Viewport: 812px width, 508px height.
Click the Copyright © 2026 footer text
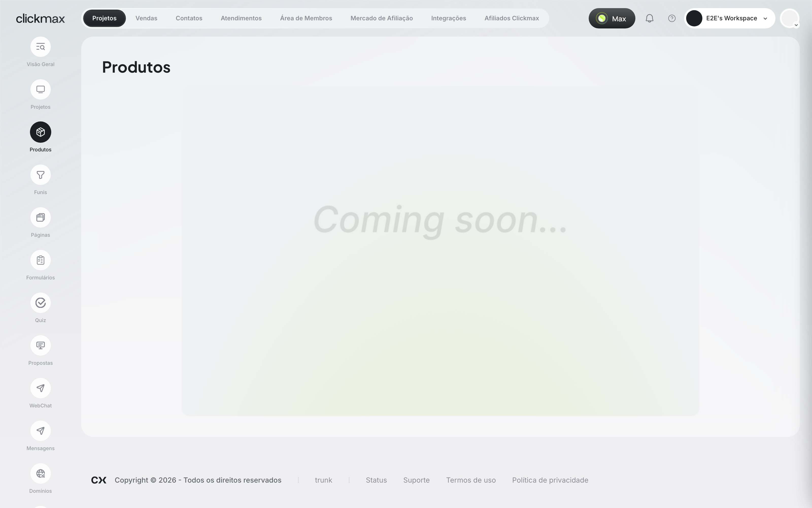(198, 480)
